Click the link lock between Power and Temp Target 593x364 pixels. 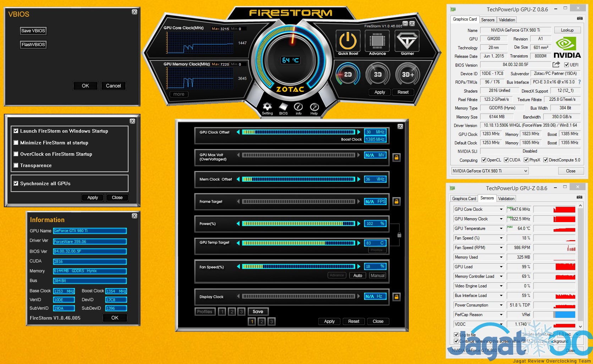pyautogui.click(x=399, y=235)
